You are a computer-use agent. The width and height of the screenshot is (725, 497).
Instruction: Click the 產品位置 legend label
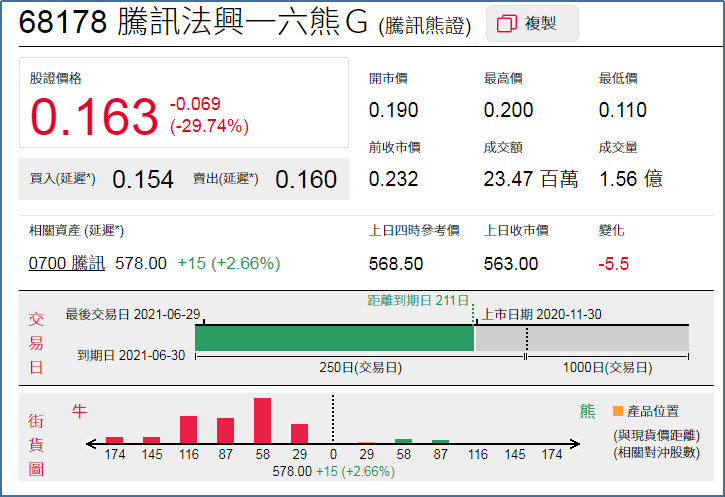(653, 411)
